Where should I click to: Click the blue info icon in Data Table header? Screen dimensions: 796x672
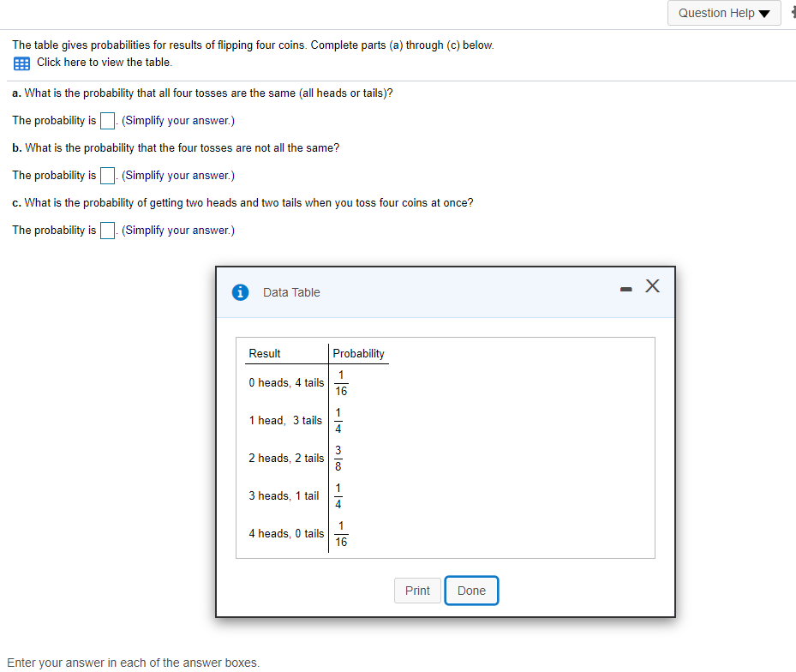pos(240,291)
